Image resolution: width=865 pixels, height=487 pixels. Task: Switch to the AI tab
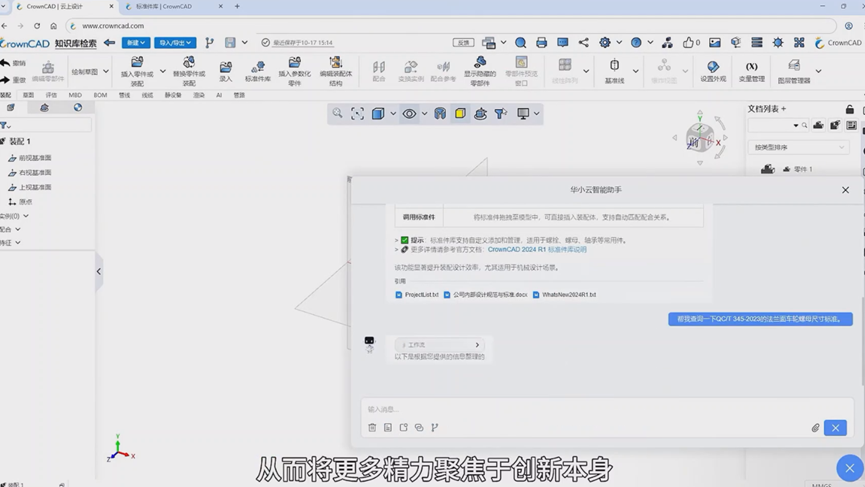tap(219, 95)
